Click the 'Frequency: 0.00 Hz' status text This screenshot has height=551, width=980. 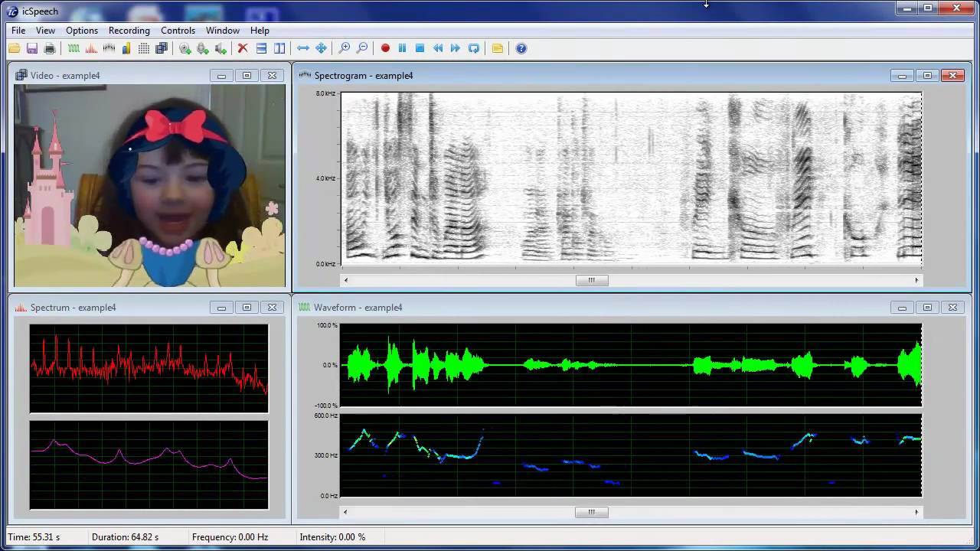click(x=230, y=537)
